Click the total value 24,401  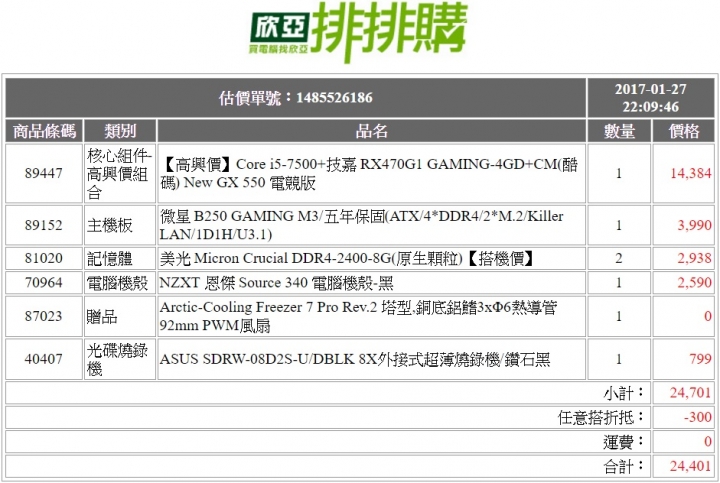click(690, 466)
